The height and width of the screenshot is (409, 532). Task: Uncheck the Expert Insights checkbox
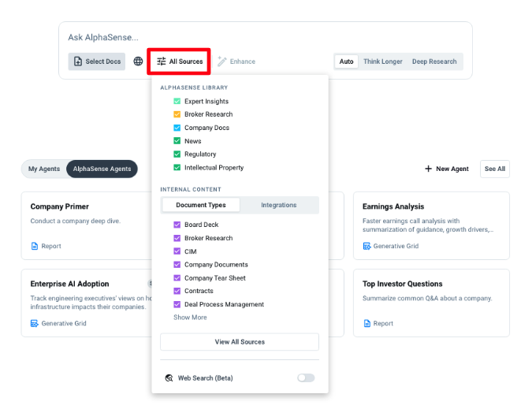[x=177, y=102]
